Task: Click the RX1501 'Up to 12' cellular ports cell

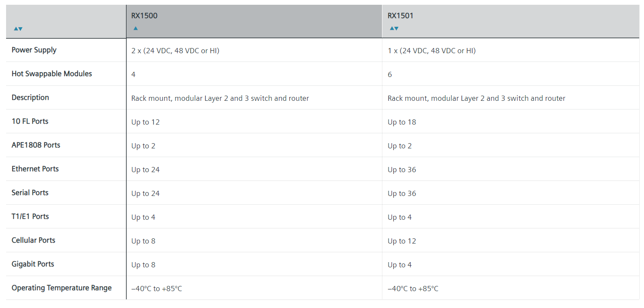Action: click(x=402, y=241)
